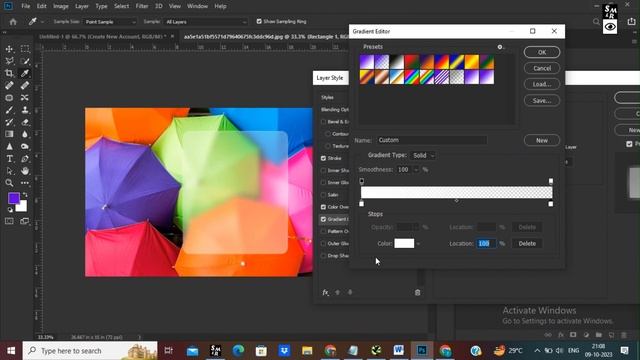The width and height of the screenshot is (640, 360).
Task: Select the Clone Stamp tool
Action: pyautogui.click(x=25, y=110)
